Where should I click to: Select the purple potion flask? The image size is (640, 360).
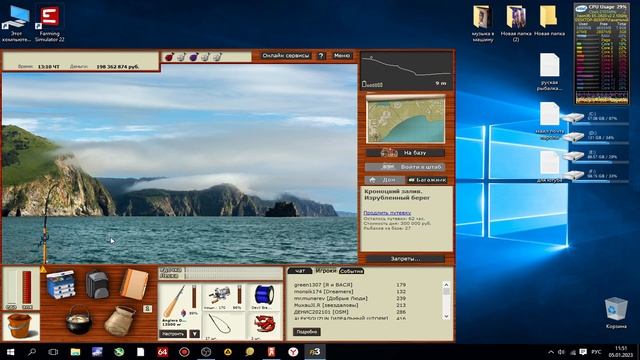[x=193, y=57]
